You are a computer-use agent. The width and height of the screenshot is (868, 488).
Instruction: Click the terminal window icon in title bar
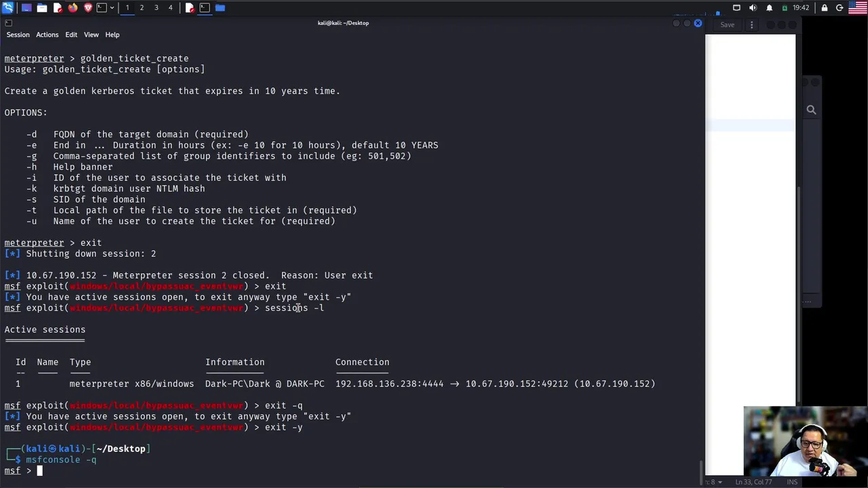coord(8,23)
